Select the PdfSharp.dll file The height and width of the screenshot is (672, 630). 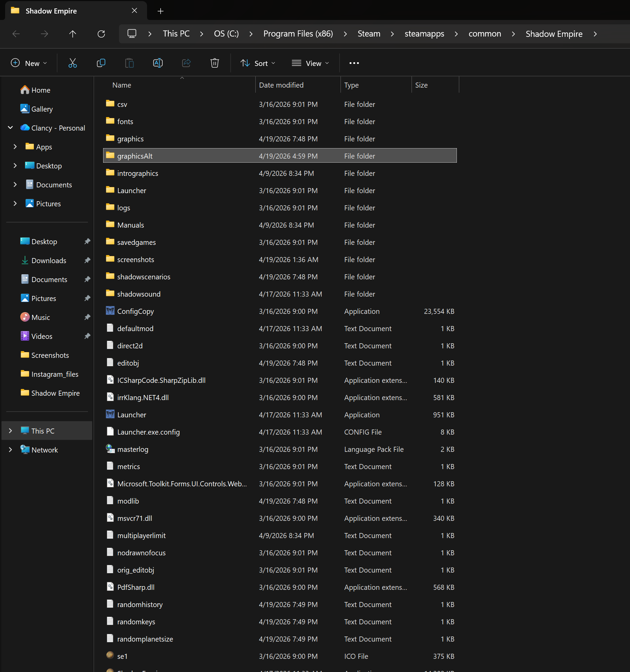coord(280,587)
